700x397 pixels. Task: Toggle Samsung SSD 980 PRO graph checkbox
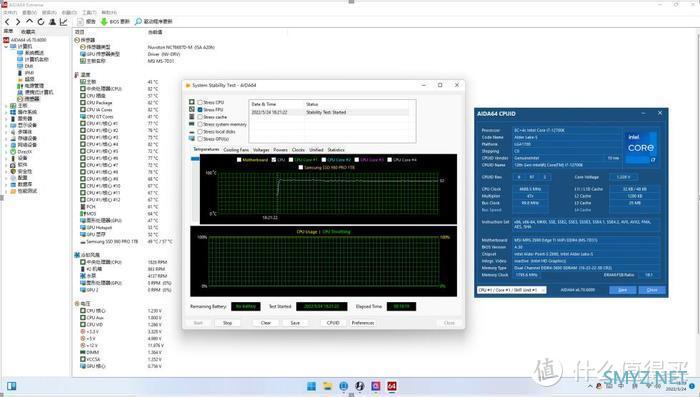(300, 167)
